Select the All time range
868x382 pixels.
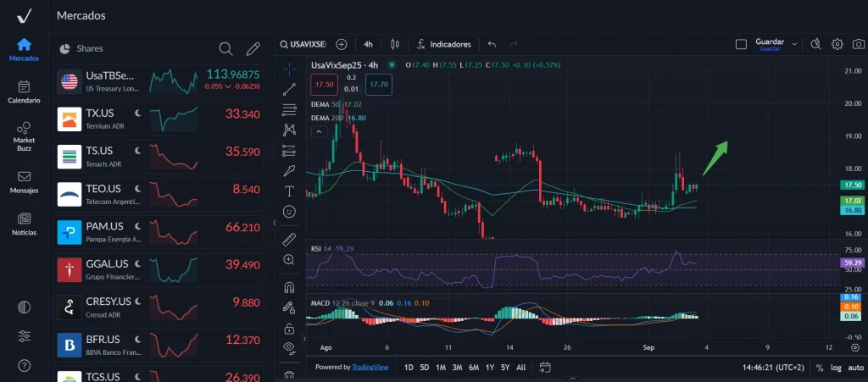point(521,367)
